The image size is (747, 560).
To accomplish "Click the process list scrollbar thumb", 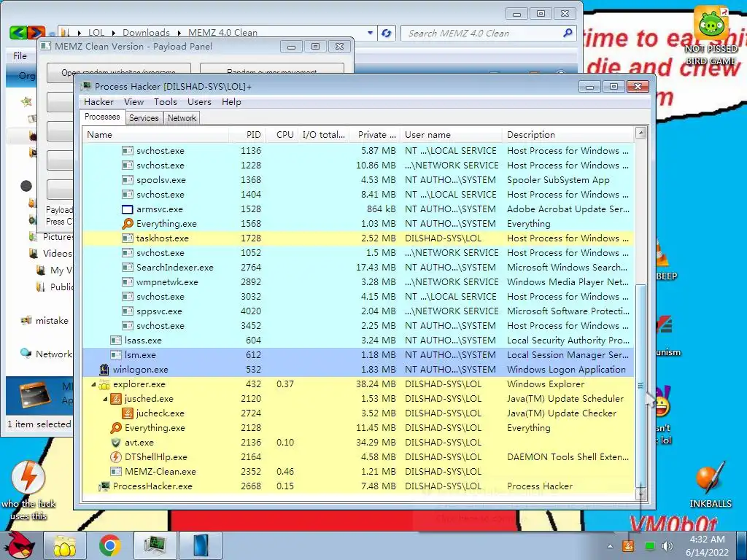I will (640, 385).
